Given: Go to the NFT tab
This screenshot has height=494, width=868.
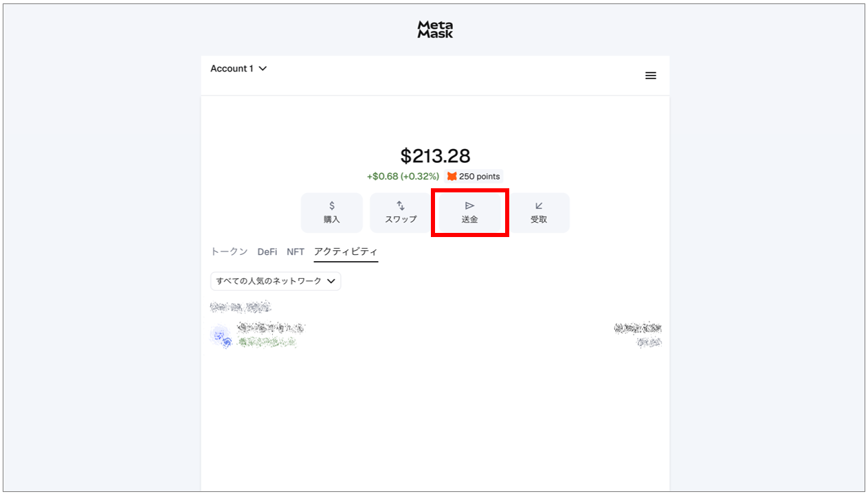Looking at the screenshot, I should 296,251.
